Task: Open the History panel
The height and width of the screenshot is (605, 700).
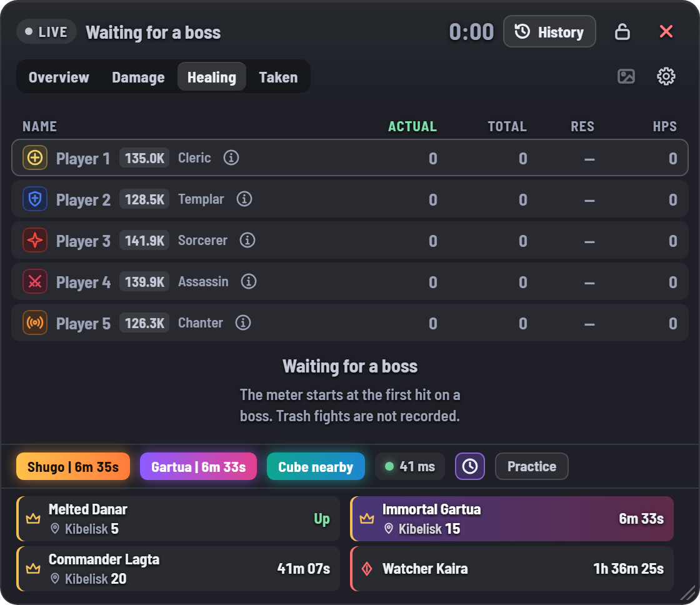Action: click(549, 32)
